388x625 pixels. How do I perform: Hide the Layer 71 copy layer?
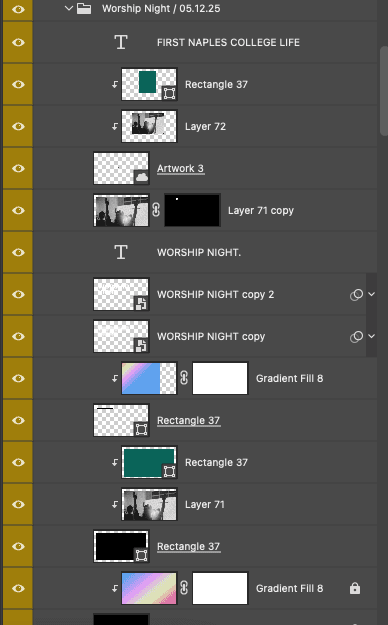click(18, 210)
